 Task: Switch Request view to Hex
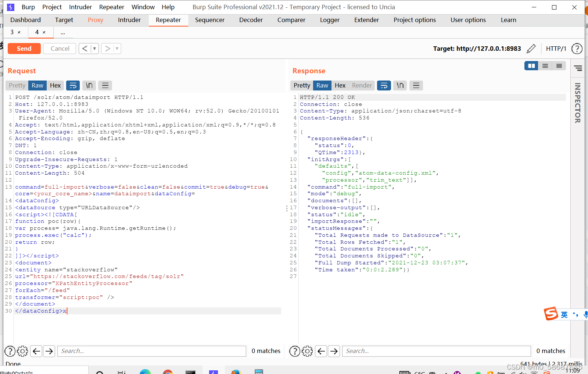coord(55,85)
